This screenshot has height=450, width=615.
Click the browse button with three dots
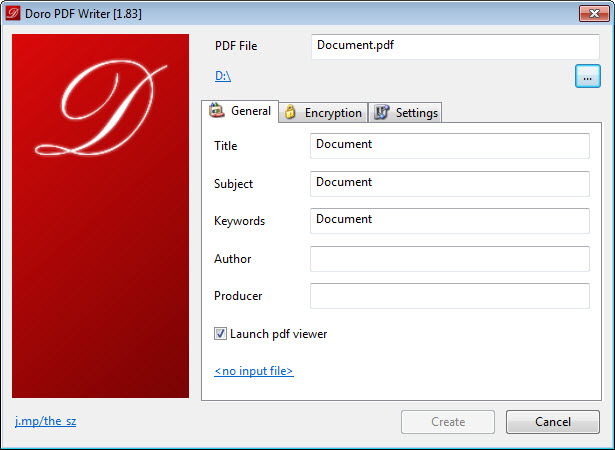pyautogui.click(x=588, y=76)
